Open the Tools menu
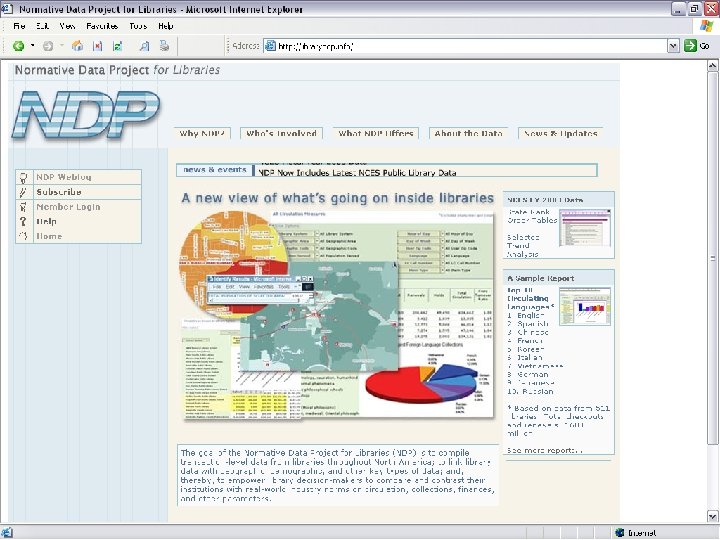This screenshot has height=540, width=720. [x=138, y=26]
